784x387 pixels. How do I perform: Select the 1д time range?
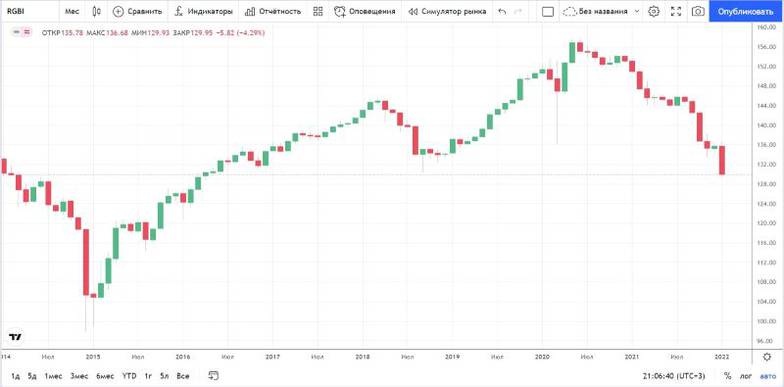pyautogui.click(x=16, y=376)
